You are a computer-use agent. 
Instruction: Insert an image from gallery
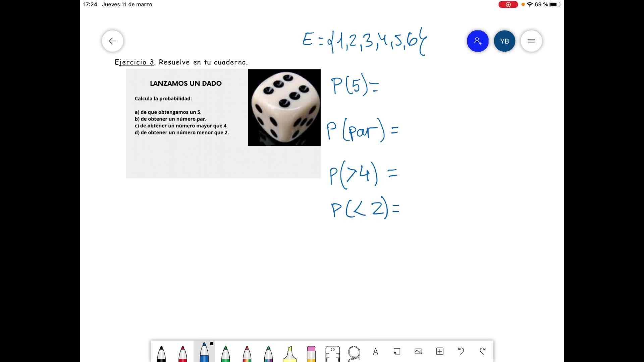click(x=418, y=351)
